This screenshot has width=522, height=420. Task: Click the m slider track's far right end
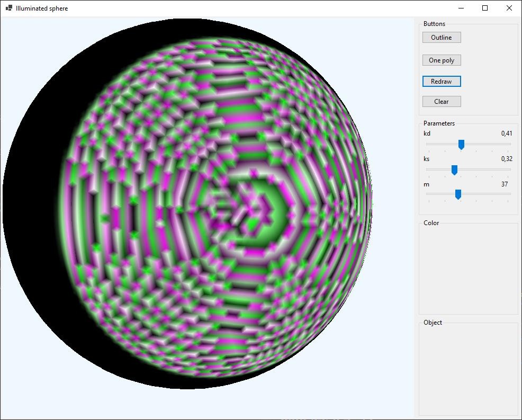[x=509, y=194]
